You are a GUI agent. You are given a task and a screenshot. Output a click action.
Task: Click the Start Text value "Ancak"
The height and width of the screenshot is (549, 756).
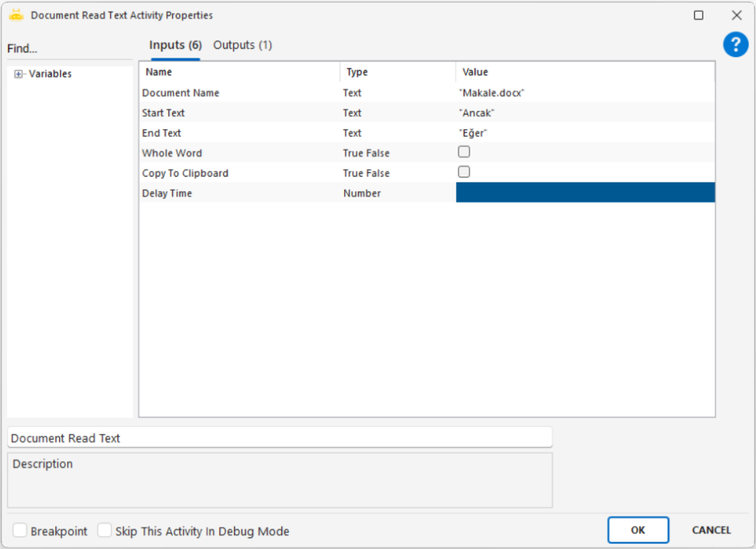(x=477, y=113)
